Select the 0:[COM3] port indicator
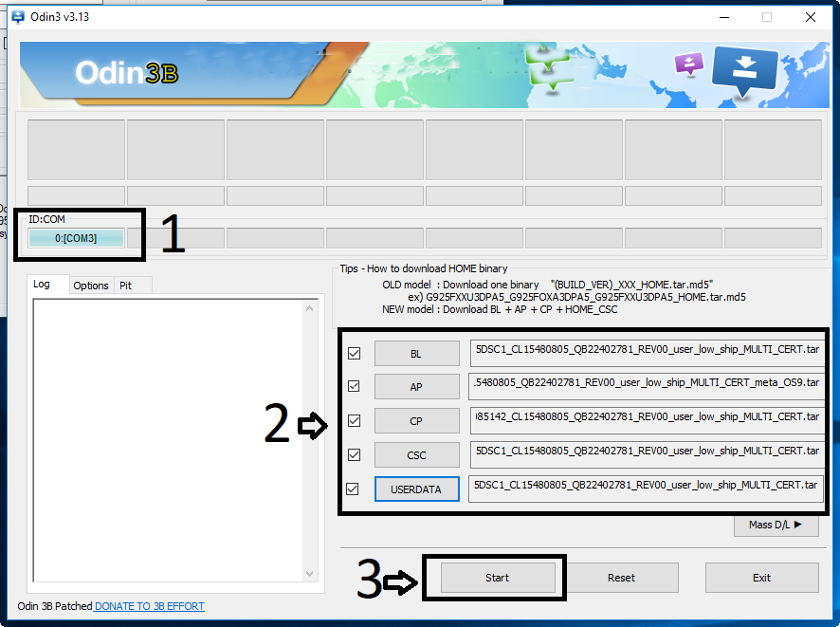This screenshot has height=627, width=840. [x=76, y=238]
